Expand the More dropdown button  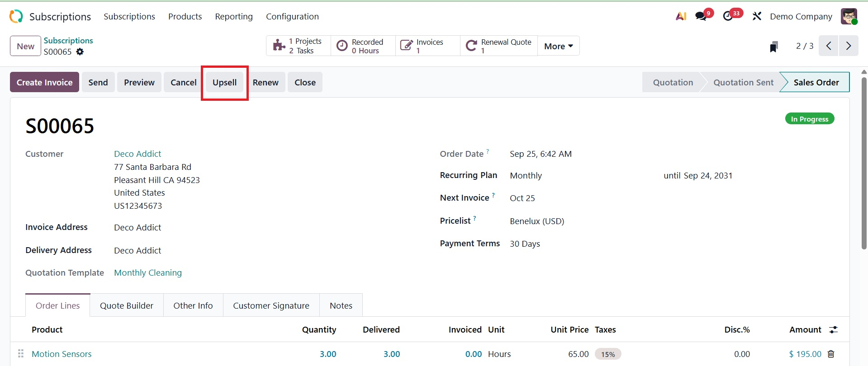tap(558, 46)
